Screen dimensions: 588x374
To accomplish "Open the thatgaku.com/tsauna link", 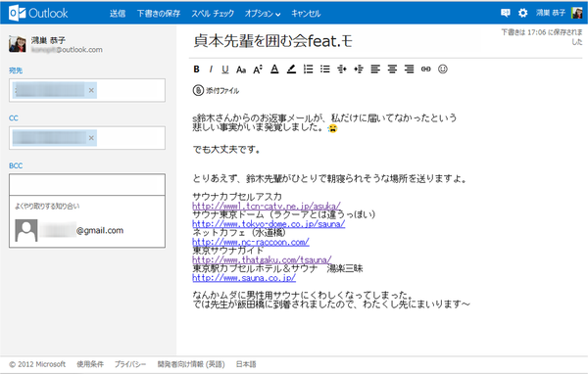I will coord(262,259).
